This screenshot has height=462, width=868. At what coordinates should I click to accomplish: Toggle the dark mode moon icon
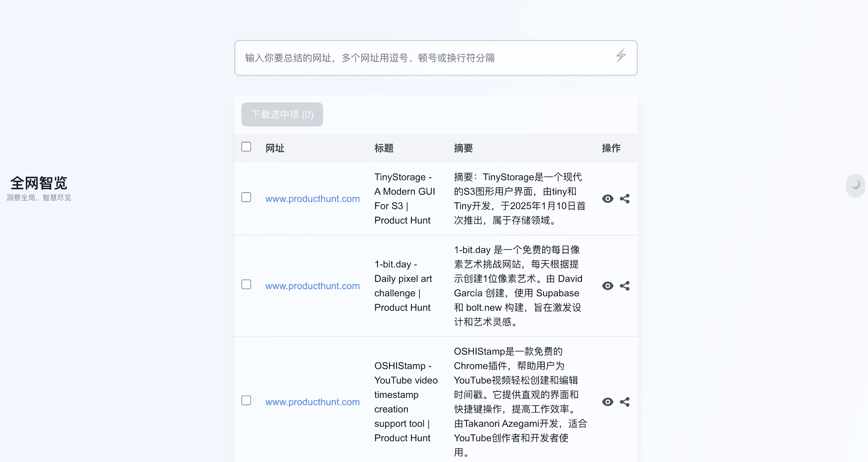[x=855, y=185]
